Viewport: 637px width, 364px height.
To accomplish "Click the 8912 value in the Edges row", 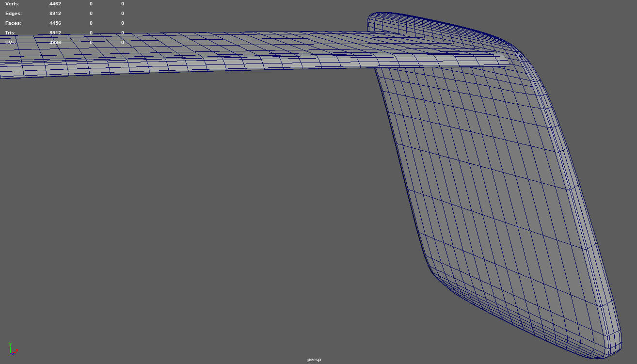I will [x=55, y=14].
